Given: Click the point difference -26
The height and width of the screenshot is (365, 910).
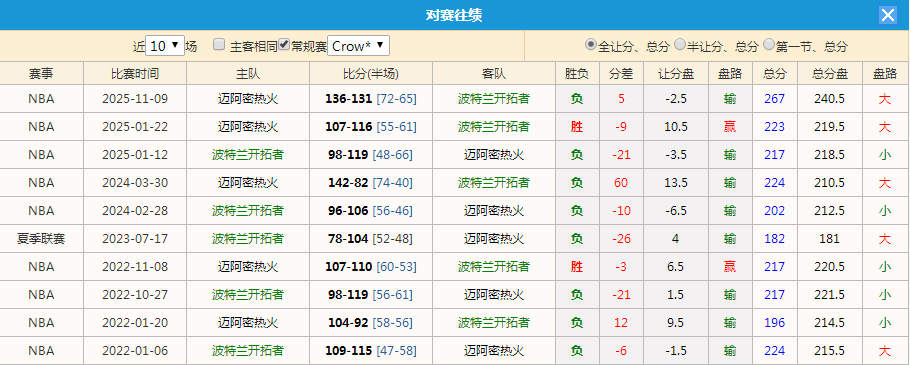Looking at the screenshot, I should pos(621,238).
